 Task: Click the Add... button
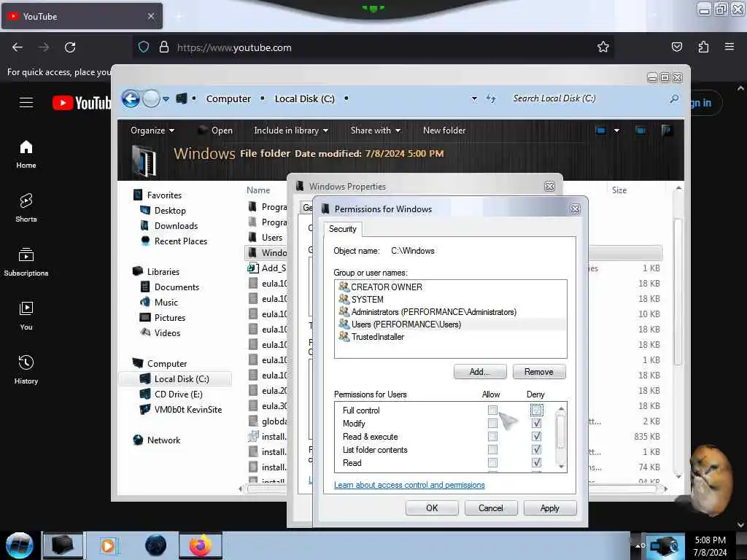coord(480,372)
